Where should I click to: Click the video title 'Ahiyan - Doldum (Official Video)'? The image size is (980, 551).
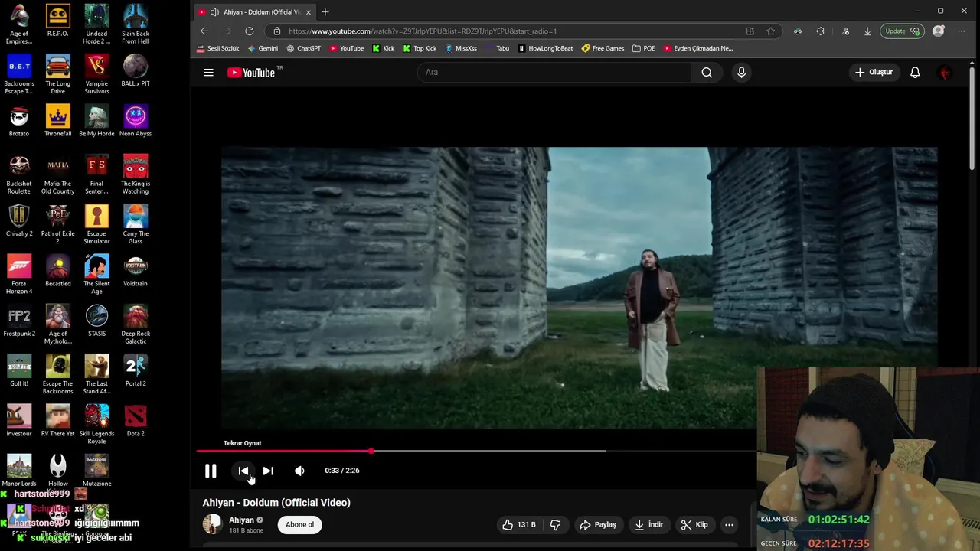276,502
